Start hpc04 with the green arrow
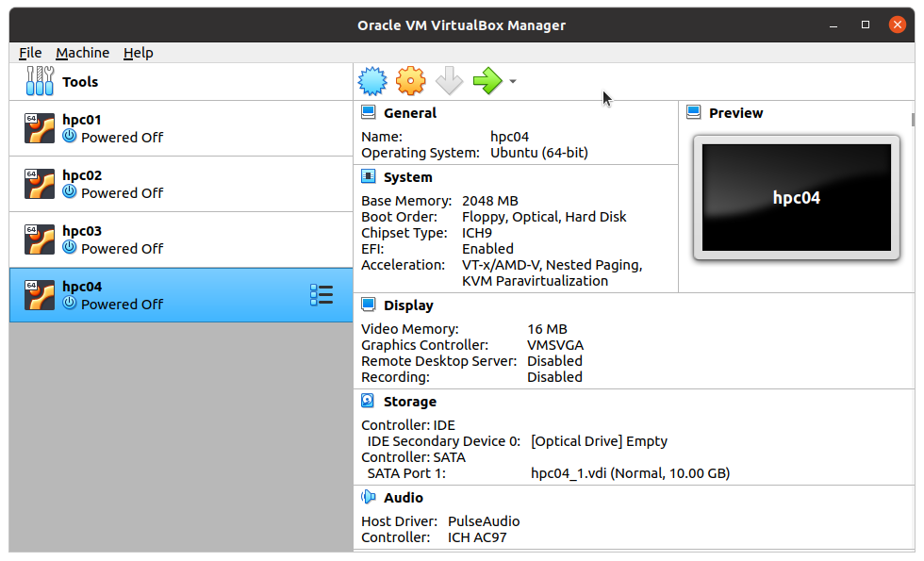924x561 pixels. pos(487,81)
